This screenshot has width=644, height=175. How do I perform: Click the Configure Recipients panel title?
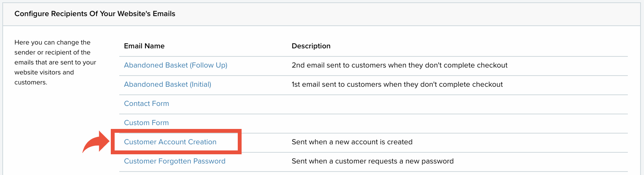click(x=95, y=14)
